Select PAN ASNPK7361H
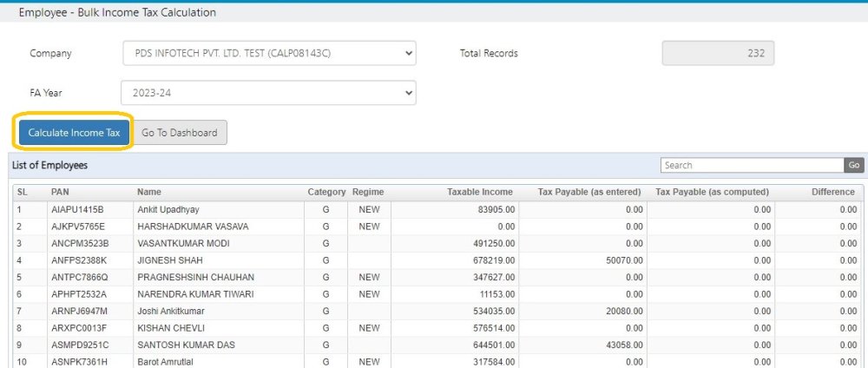The height and width of the screenshot is (368, 868). [79, 362]
